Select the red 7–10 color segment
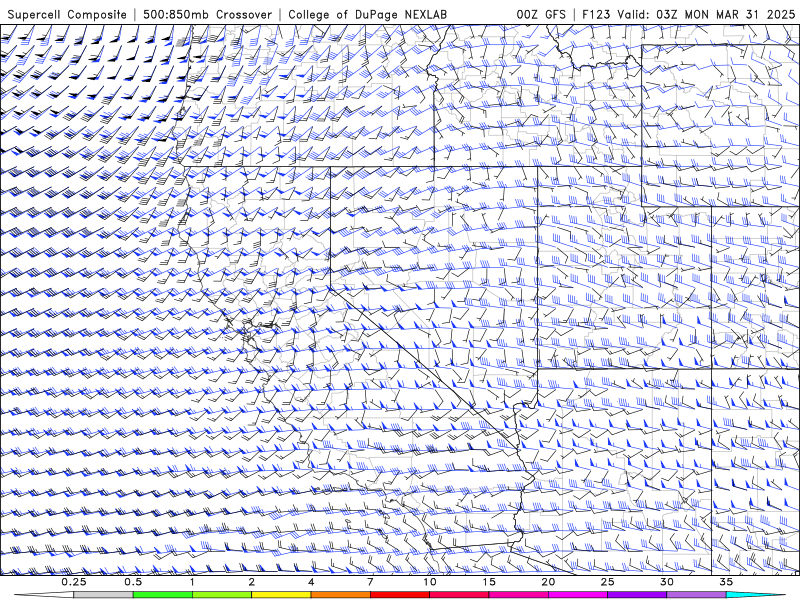The height and width of the screenshot is (600, 800). (399, 595)
